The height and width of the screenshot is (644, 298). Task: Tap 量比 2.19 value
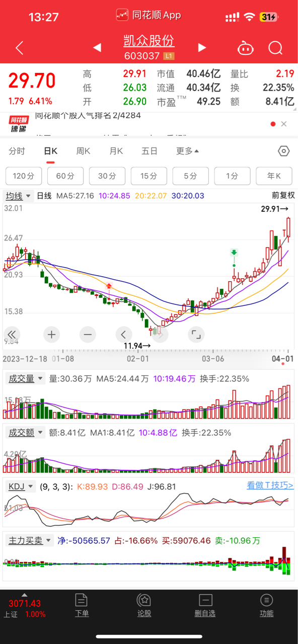[x=284, y=74]
